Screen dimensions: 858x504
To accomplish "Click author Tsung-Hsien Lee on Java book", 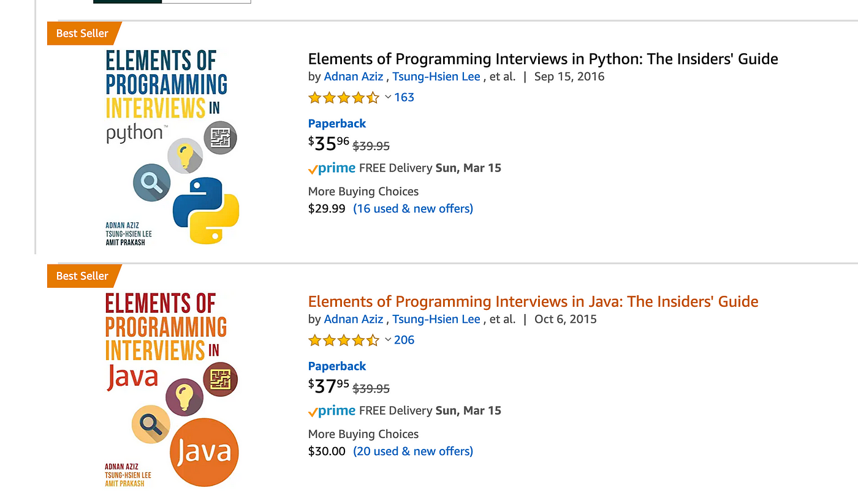I will 436,319.
